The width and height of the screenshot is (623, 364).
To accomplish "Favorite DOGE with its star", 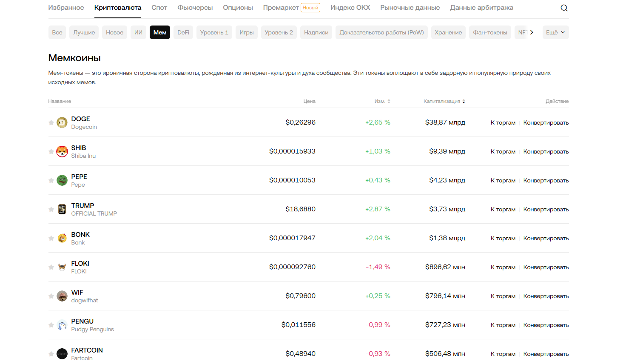I will [x=51, y=122].
